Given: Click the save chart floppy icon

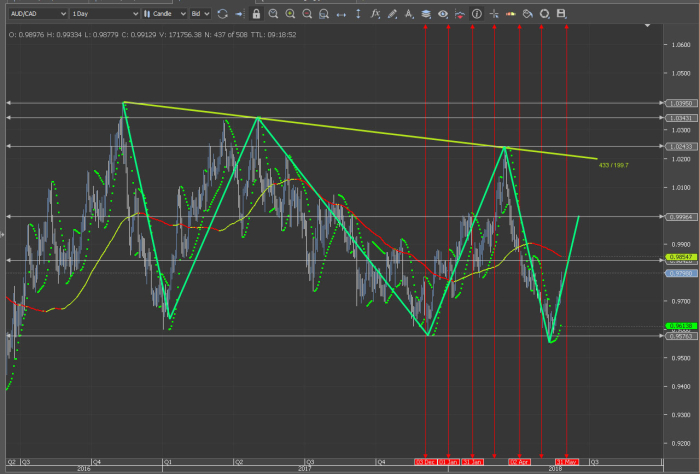Looking at the screenshot, I should [562, 14].
